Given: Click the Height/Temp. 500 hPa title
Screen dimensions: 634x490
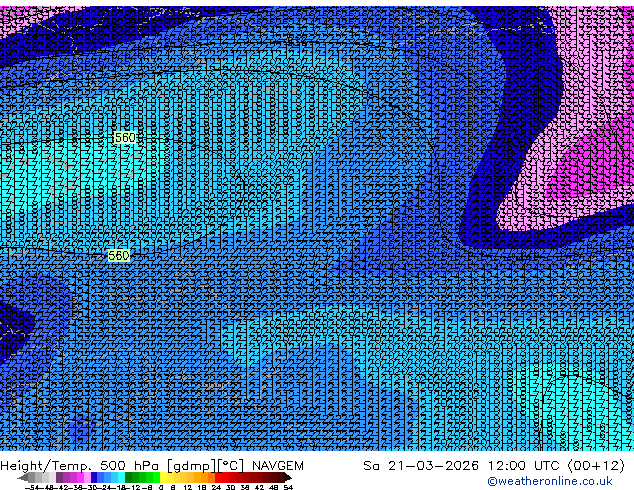Looking at the screenshot, I should pos(80,466).
